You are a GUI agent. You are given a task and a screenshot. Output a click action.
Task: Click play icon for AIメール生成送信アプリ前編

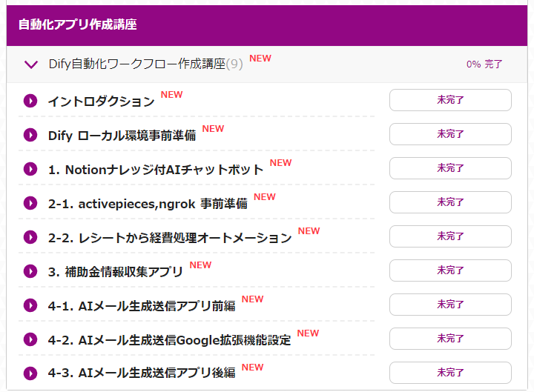coord(30,305)
